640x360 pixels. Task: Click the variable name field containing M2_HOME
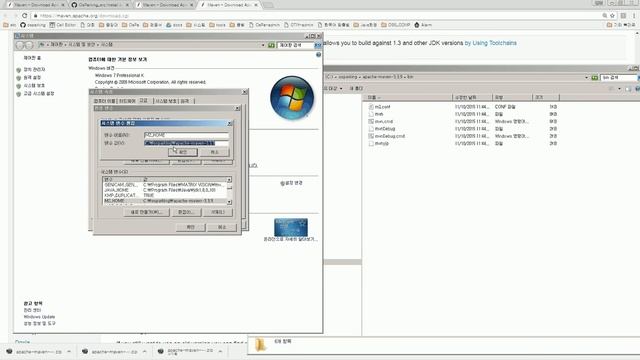tap(186, 135)
